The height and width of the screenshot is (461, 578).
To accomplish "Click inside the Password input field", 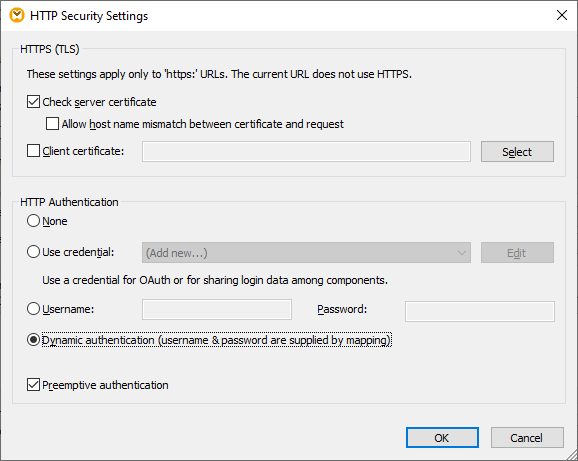I will (480, 311).
